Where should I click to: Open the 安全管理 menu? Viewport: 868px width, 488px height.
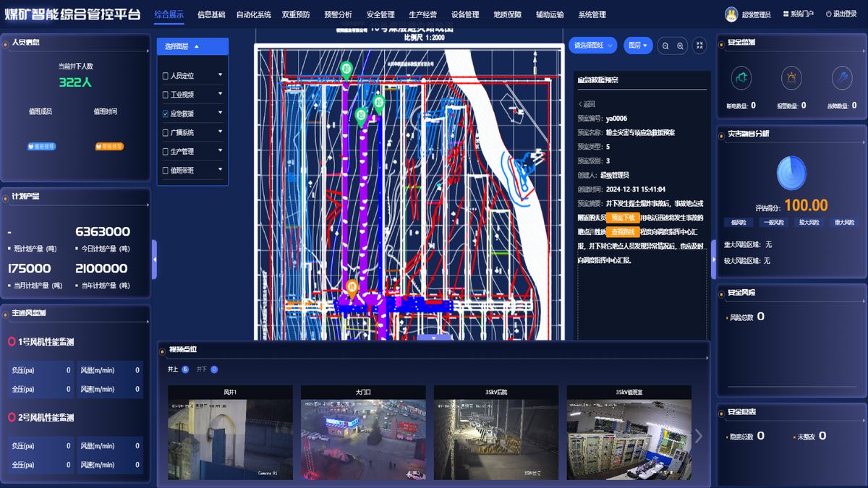(380, 14)
